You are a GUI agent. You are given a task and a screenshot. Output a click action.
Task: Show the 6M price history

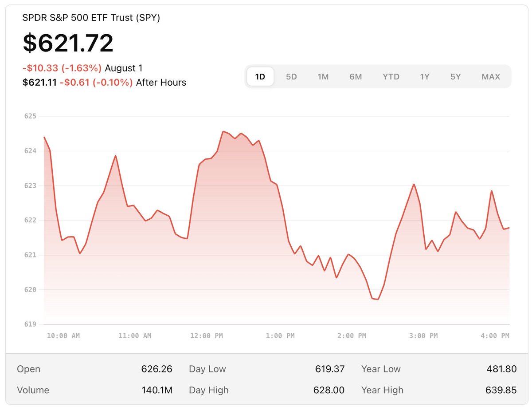coord(356,77)
